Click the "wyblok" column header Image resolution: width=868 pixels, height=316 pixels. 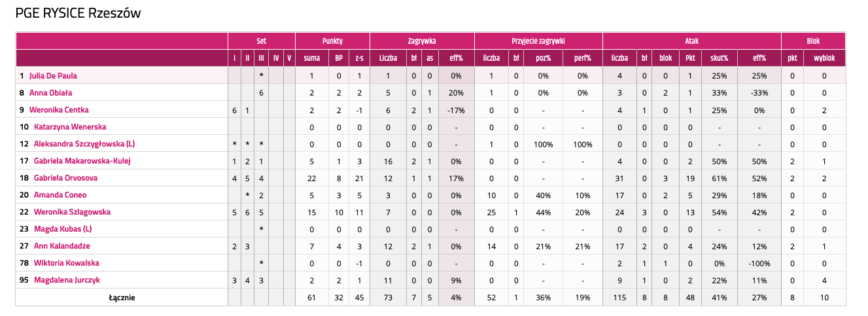(824, 58)
